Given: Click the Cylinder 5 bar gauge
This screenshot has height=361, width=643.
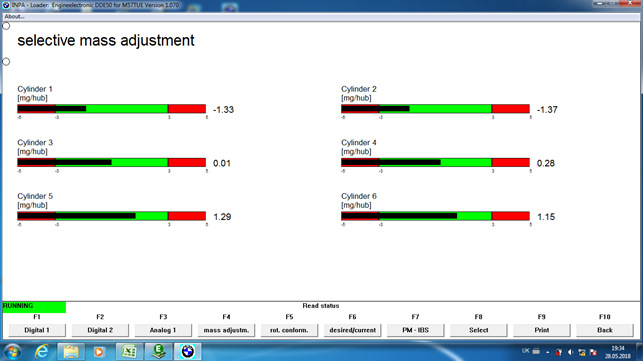Looking at the screenshot, I should coord(112,216).
